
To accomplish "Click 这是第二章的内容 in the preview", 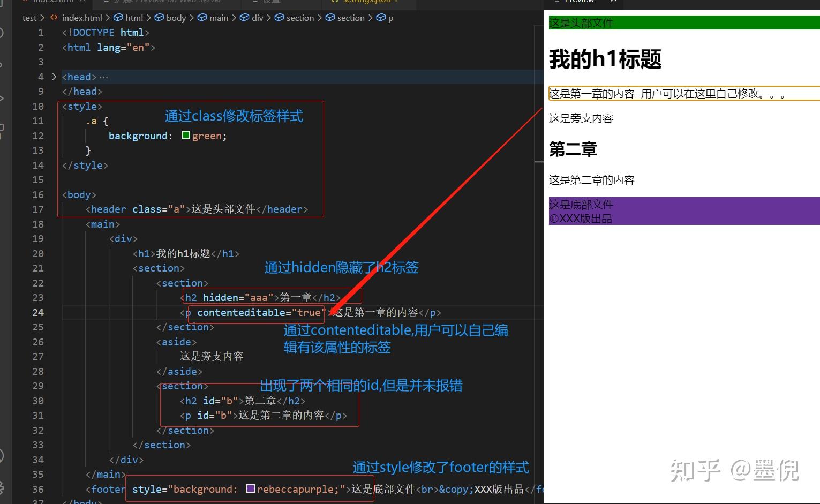I will [x=592, y=180].
